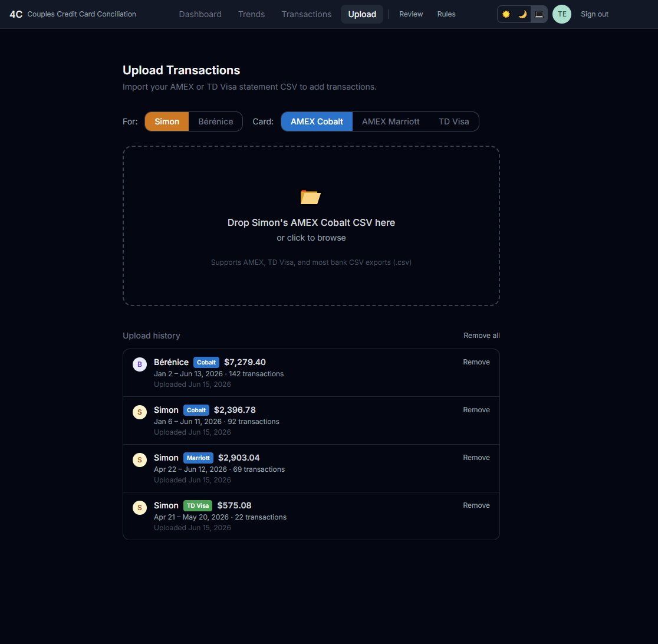Click Cobalt badge on Simon's upload
The width and height of the screenshot is (658, 644).
pos(196,410)
